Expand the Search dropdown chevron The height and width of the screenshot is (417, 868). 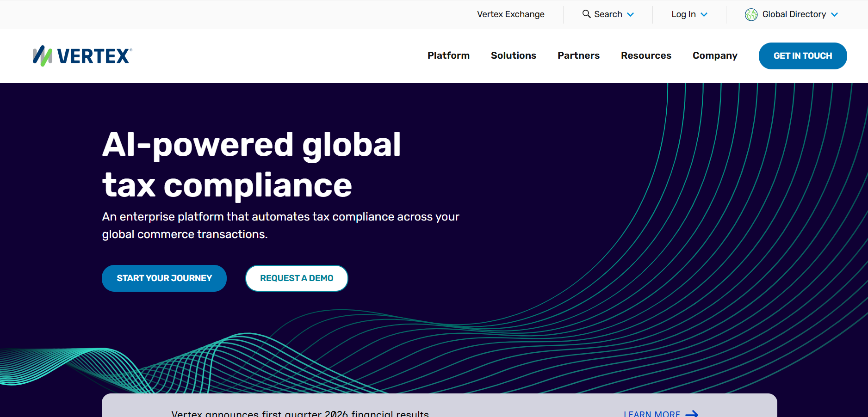point(630,15)
